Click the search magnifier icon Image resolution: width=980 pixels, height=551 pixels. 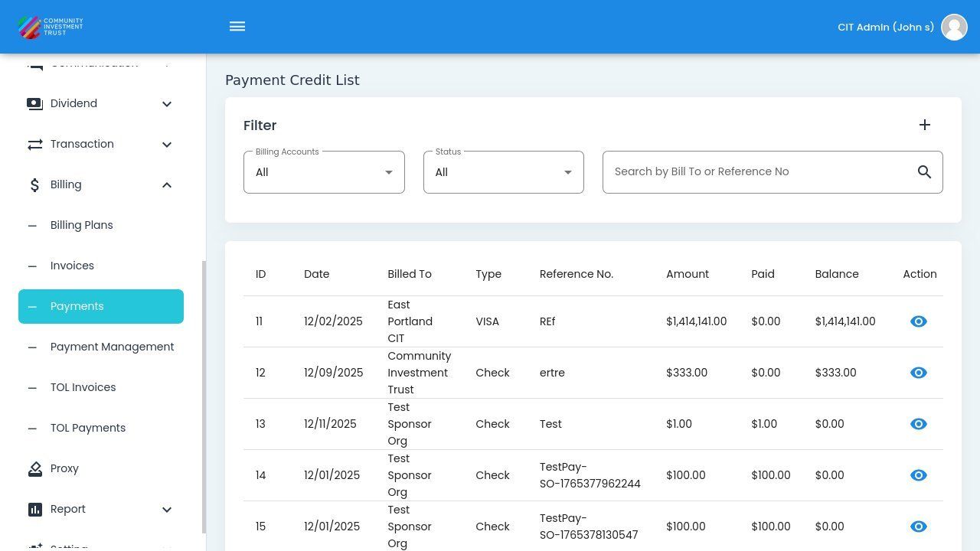coord(924,172)
